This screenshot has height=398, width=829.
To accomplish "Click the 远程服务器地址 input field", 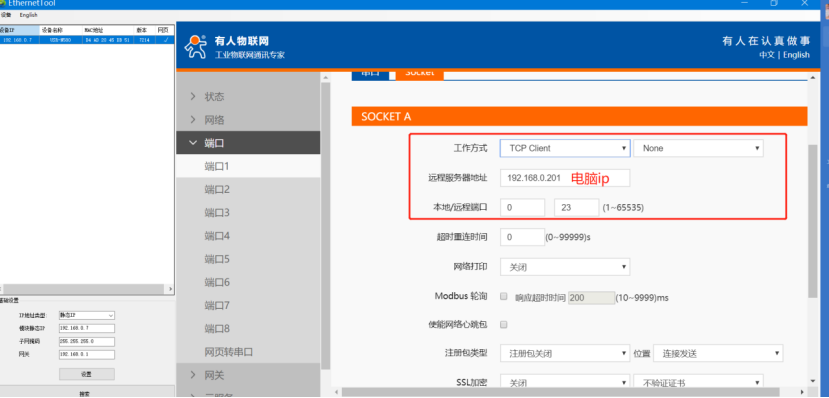I will (x=565, y=178).
